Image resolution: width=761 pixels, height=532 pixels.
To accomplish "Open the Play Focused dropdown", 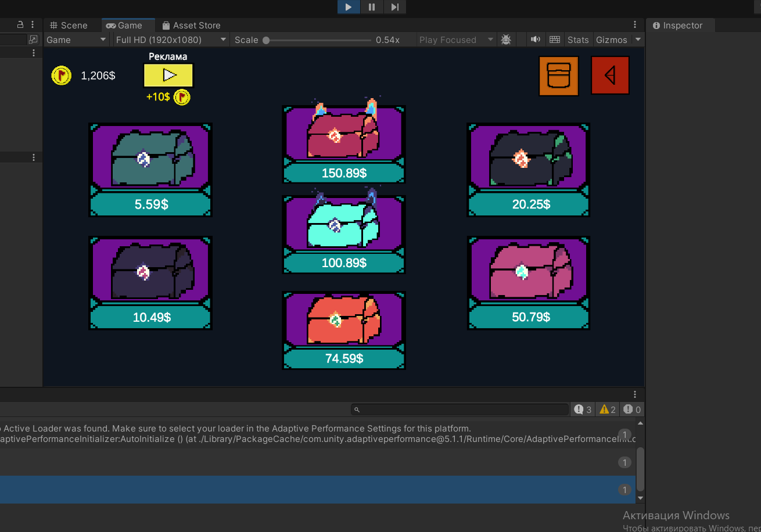I will point(457,39).
